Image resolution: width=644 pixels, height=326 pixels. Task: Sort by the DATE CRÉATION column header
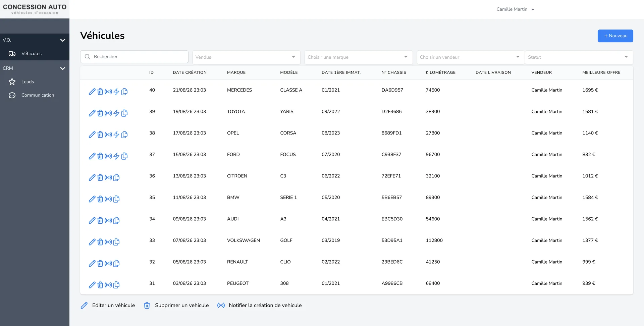click(190, 72)
